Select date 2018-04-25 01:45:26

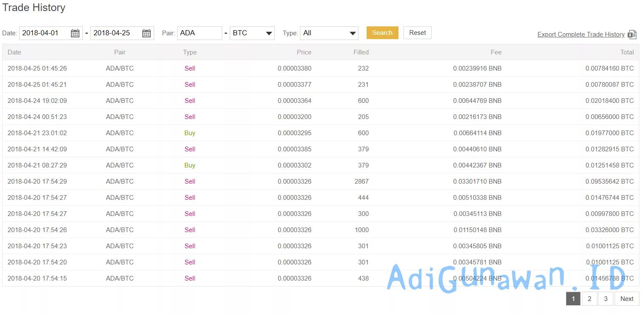[x=37, y=68]
